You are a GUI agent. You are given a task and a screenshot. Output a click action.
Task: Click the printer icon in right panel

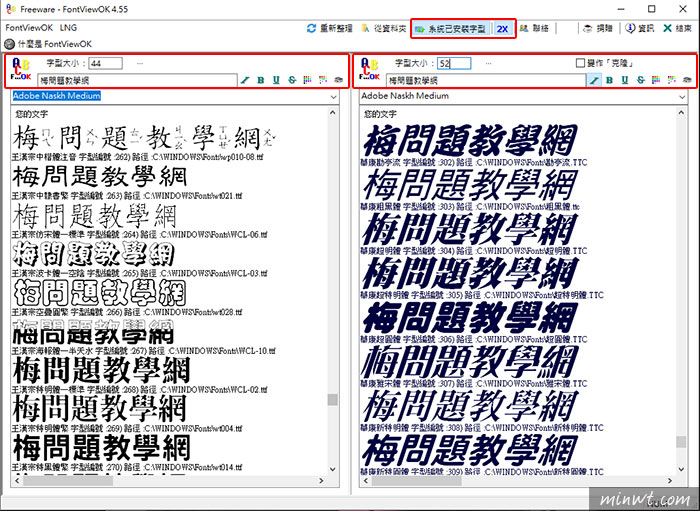(x=687, y=80)
